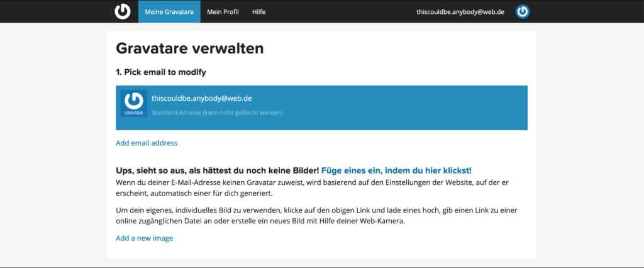Click the Gravatar logo in the top bar
This screenshot has height=268, width=644.
123,11
